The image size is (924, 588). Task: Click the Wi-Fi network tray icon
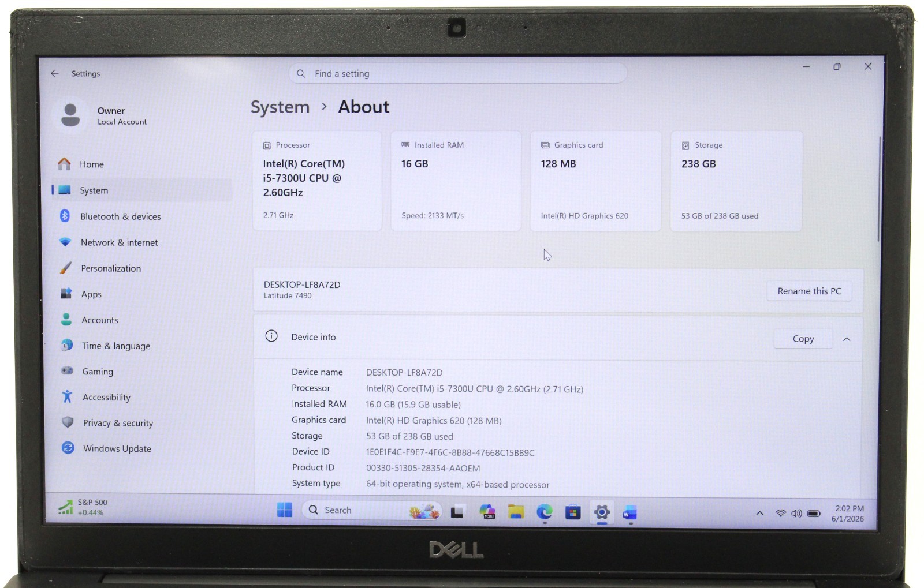tap(781, 513)
